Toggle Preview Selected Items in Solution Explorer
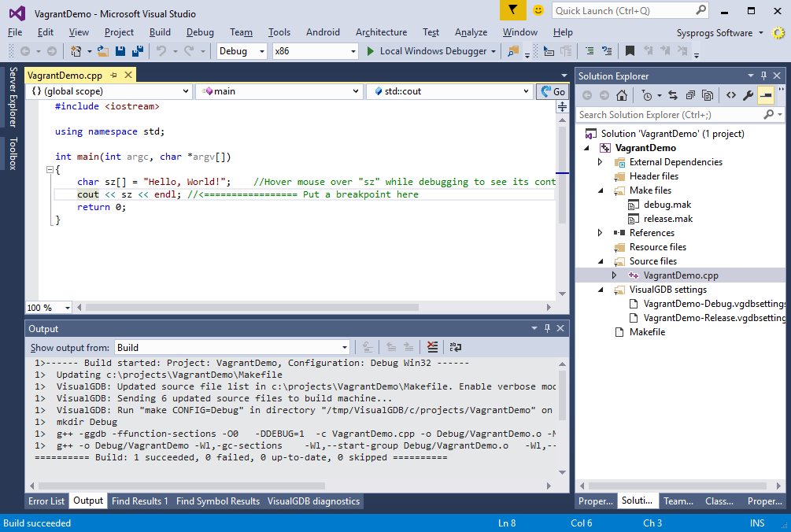The image size is (791, 532). (x=766, y=95)
